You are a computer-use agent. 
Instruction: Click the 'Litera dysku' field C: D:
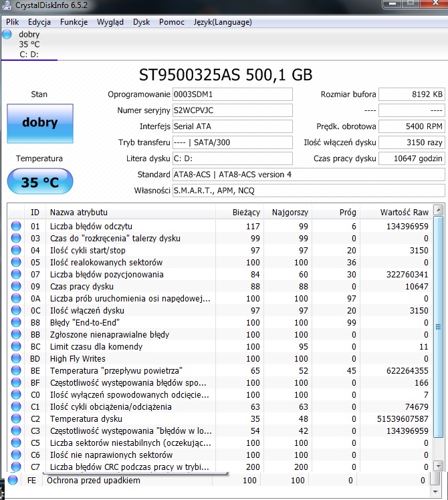click(x=232, y=158)
